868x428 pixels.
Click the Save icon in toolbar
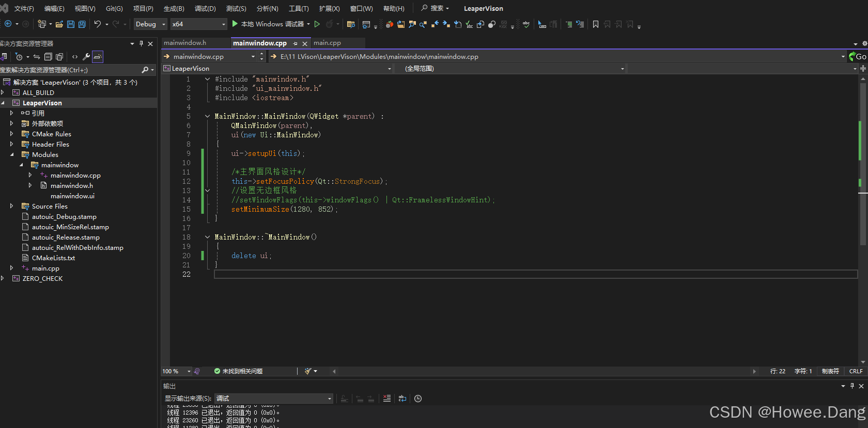pos(71,24)
